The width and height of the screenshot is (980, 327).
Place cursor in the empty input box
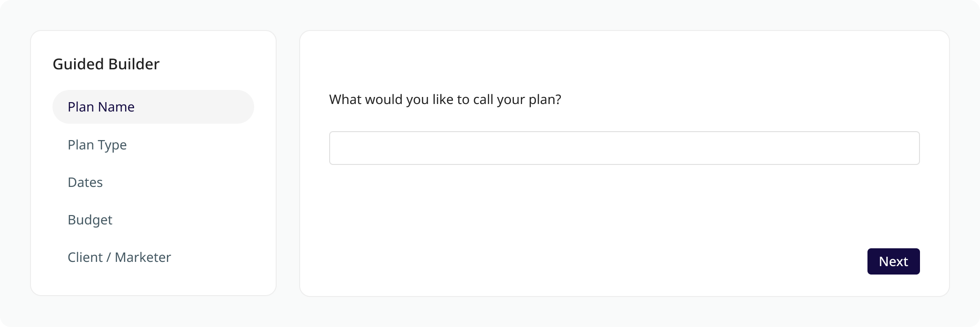[624, 148]
